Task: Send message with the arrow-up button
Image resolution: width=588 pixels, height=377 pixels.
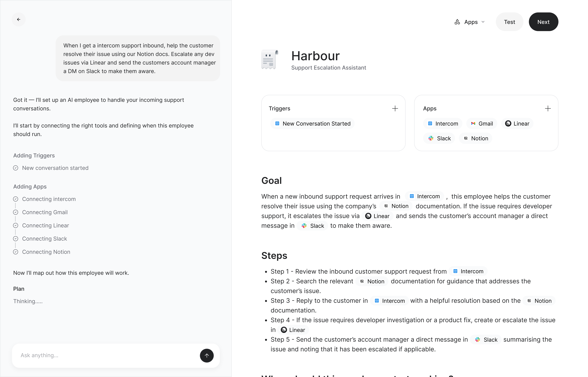Action: pos(207,355)
